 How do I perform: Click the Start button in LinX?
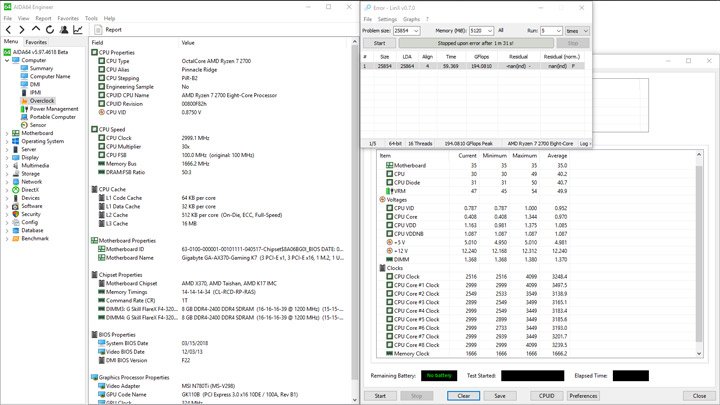(x=379, y=43)
